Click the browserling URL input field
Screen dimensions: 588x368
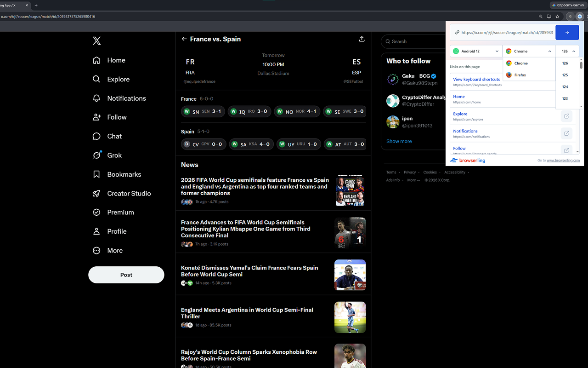pyautogui.click(x=503, y=33)
